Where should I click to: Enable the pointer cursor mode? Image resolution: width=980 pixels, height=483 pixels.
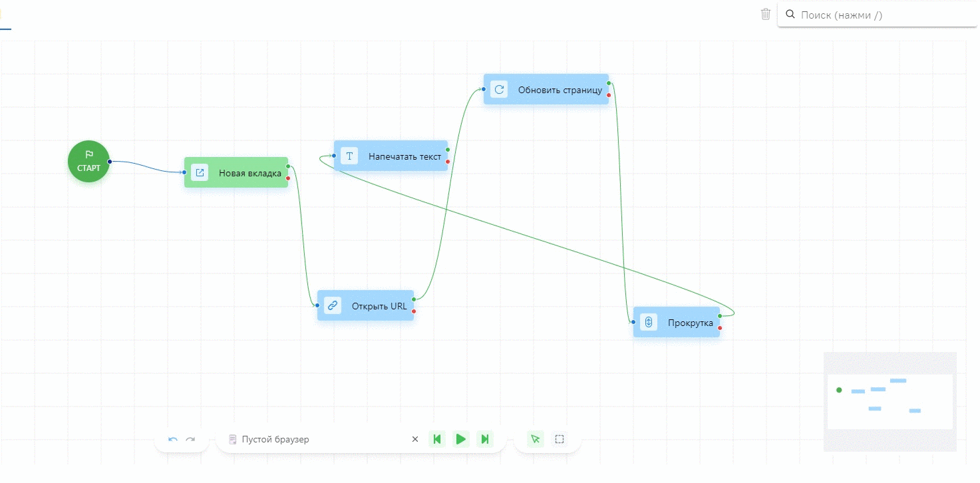point(535,439)
